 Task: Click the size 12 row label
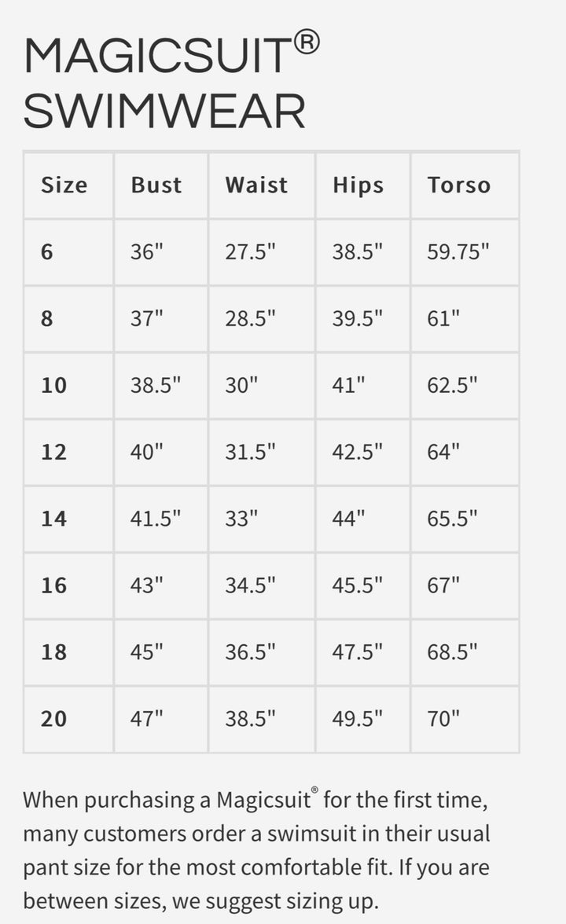pyautogui.click(x=54, y=453)
